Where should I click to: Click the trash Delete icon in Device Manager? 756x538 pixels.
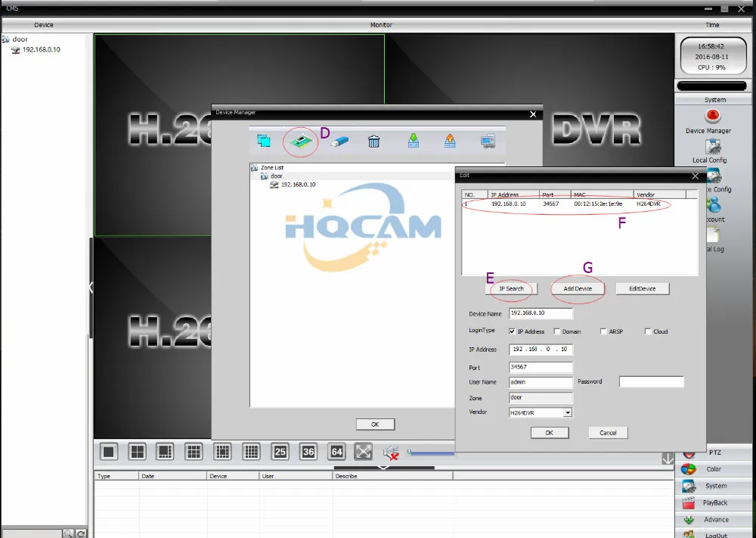click(x=373, y=141)
